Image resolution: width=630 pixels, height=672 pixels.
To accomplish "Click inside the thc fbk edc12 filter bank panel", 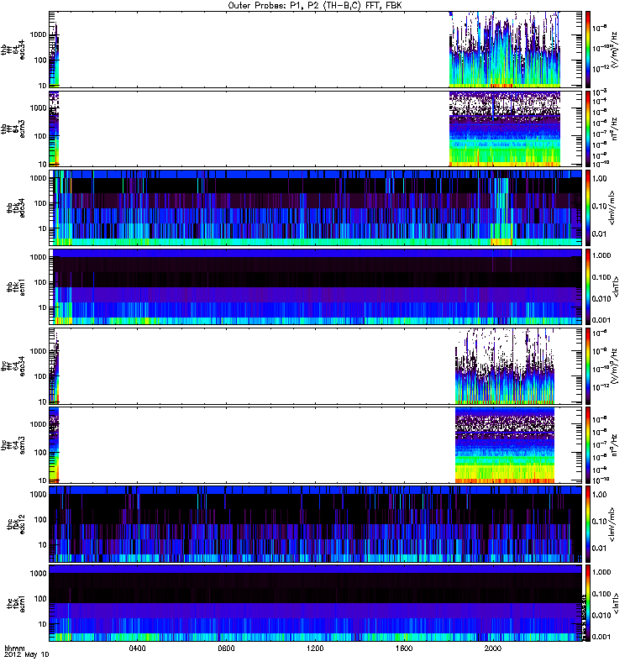I will 316,524.
